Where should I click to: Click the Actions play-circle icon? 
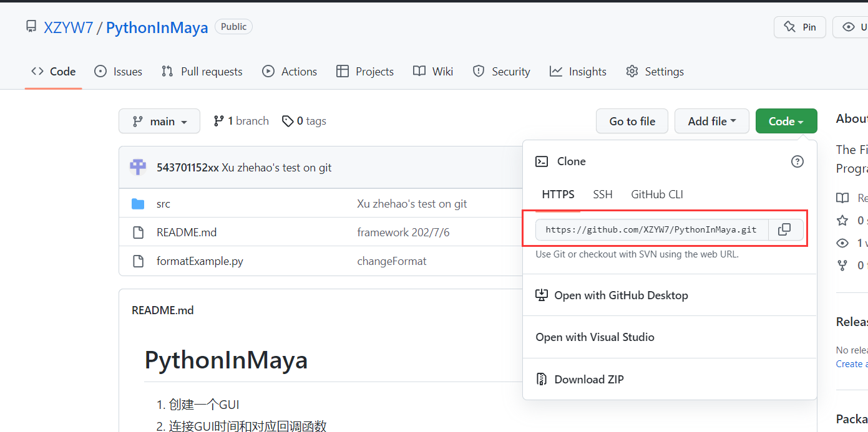coord(268,72)
